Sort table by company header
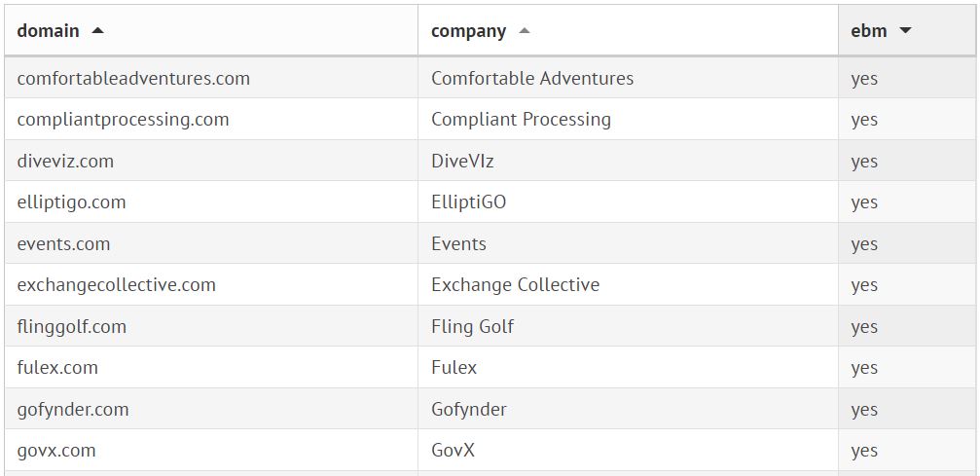Image resolution: width=980 pixels, height=476 pixels. pos(468,31)
